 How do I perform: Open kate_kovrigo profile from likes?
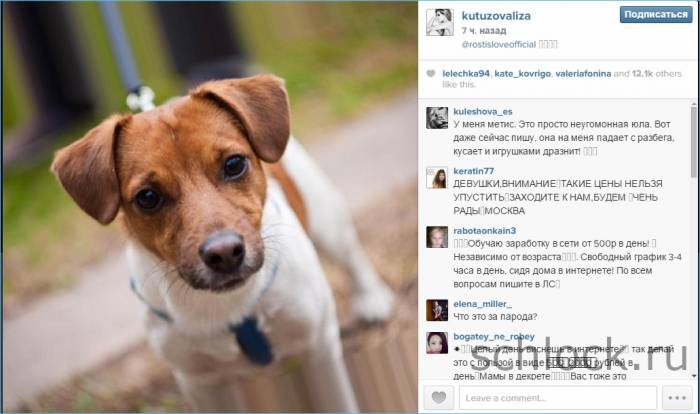pos(522,74)
